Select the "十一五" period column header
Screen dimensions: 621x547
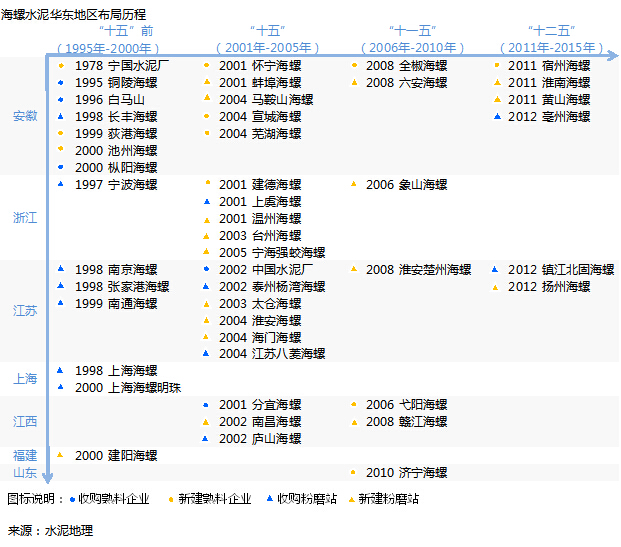tap(406, 30)
